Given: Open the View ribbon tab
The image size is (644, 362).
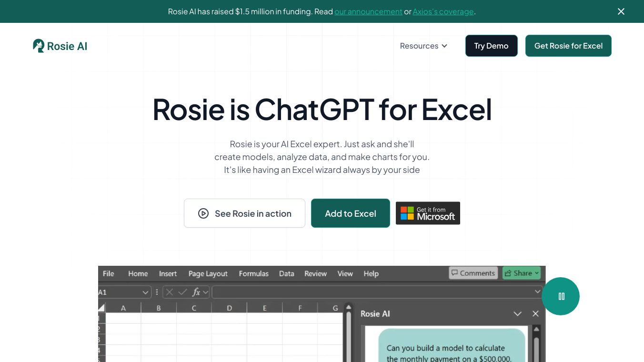Looking at the screenshot, I should [345, 273].
